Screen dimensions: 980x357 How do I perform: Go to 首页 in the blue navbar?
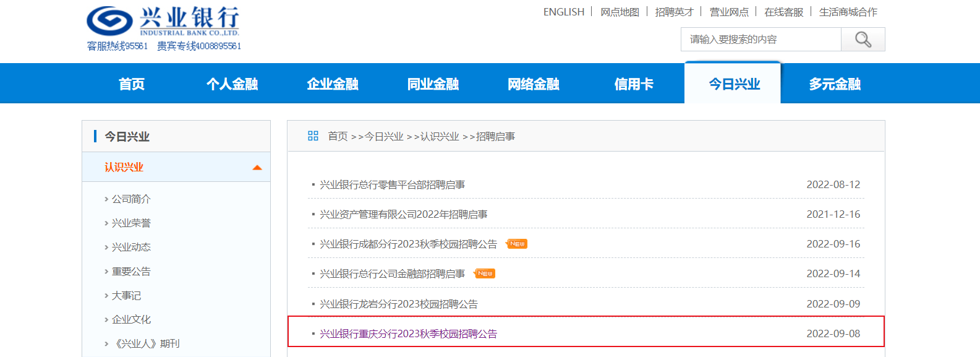point(132,84)
